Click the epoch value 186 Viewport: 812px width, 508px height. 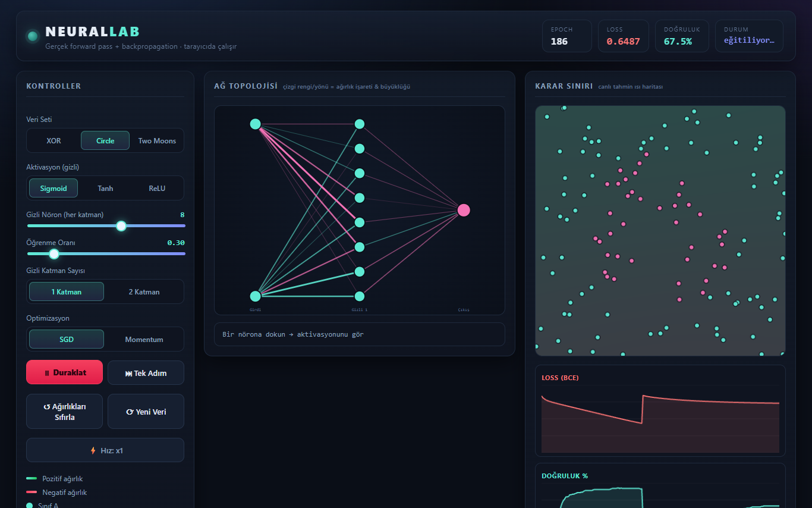[x=559, y=41]
